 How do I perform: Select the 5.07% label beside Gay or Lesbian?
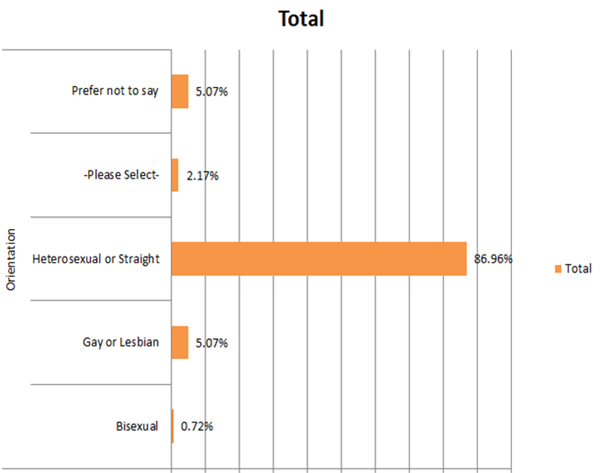212,344
